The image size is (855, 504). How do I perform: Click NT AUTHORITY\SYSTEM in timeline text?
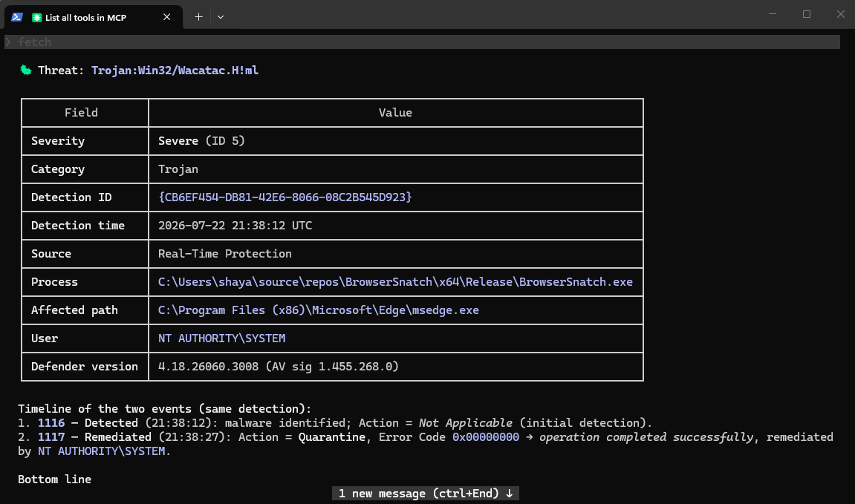click(102, 451)
